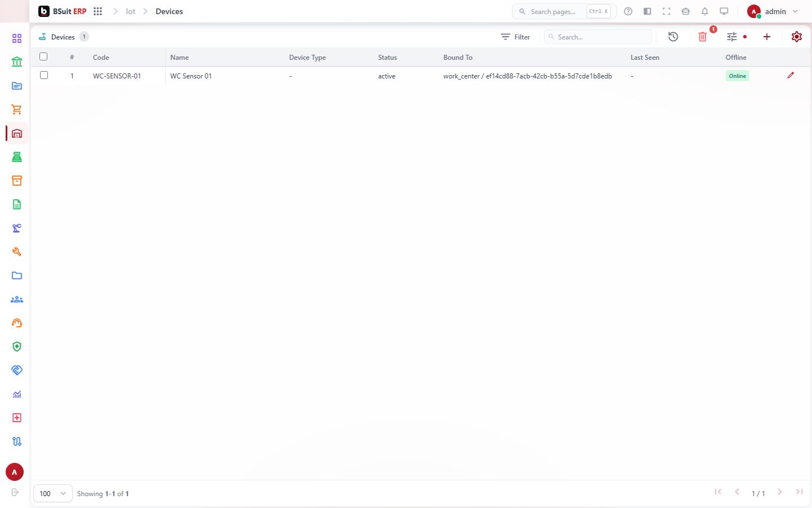This screenshot has width=812, height=508.
Task: Open the people group module in sidebar
Action: click(17, 299)
